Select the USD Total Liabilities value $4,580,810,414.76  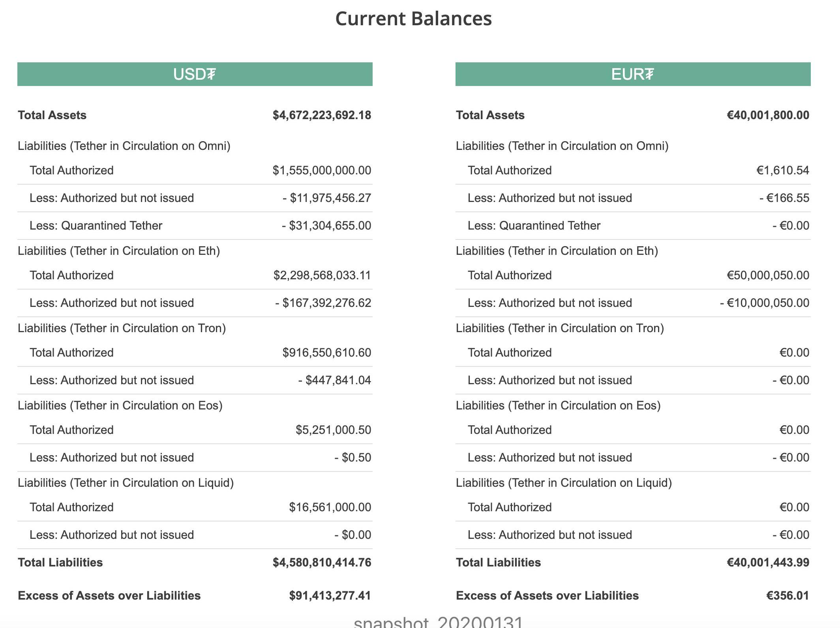coord(322,563)
